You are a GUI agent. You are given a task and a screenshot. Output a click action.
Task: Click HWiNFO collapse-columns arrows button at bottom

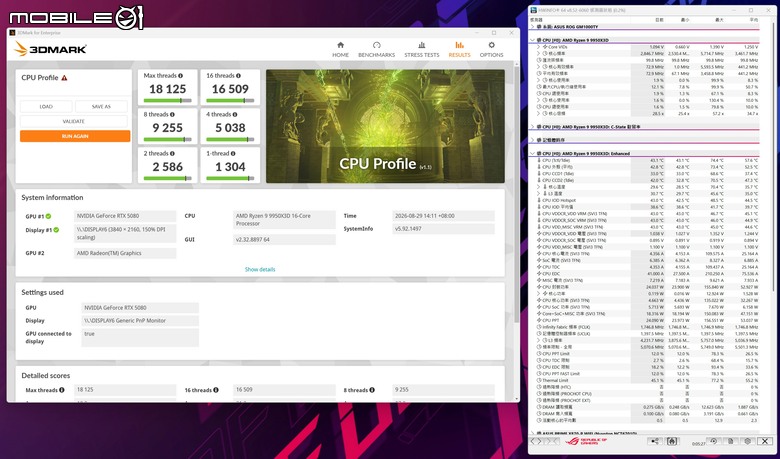point(550,441)
